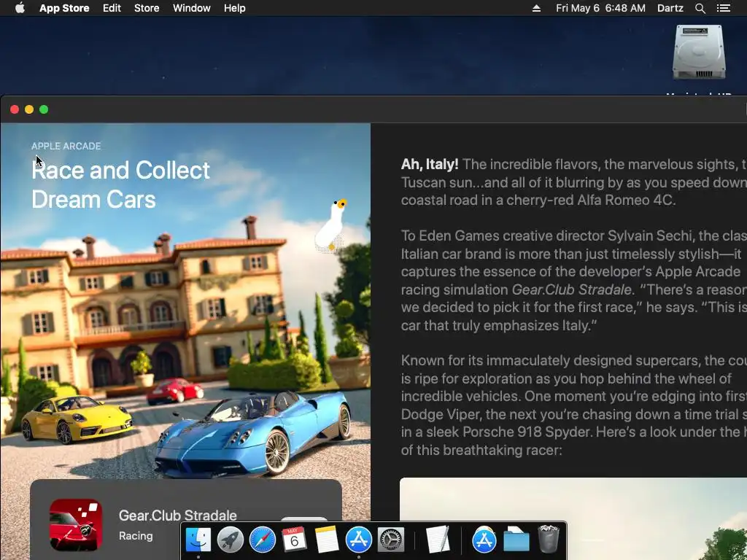Select the Macintosh HD drive on desktop
Image resolution: width=747 pixels, height=560 pixels.
click(x=699, y=52)
